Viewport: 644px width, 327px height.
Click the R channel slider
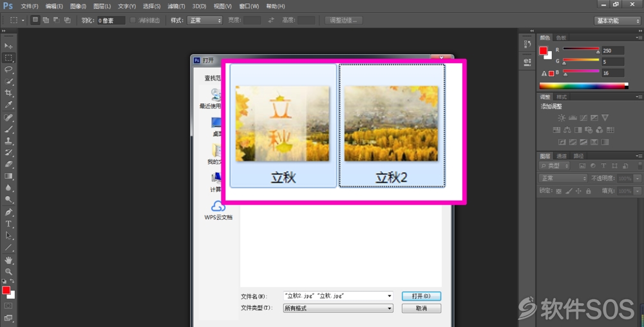pyautogui.click(x=581, y=50)
